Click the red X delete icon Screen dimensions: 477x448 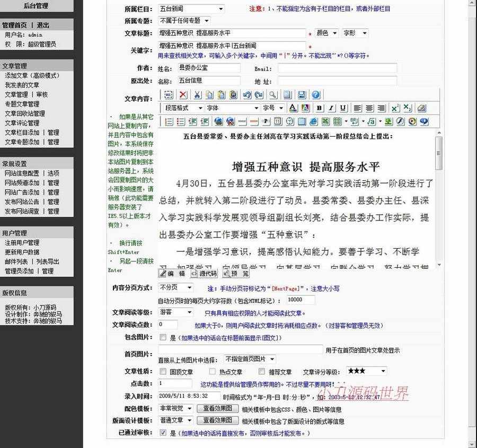click(183, 95)
